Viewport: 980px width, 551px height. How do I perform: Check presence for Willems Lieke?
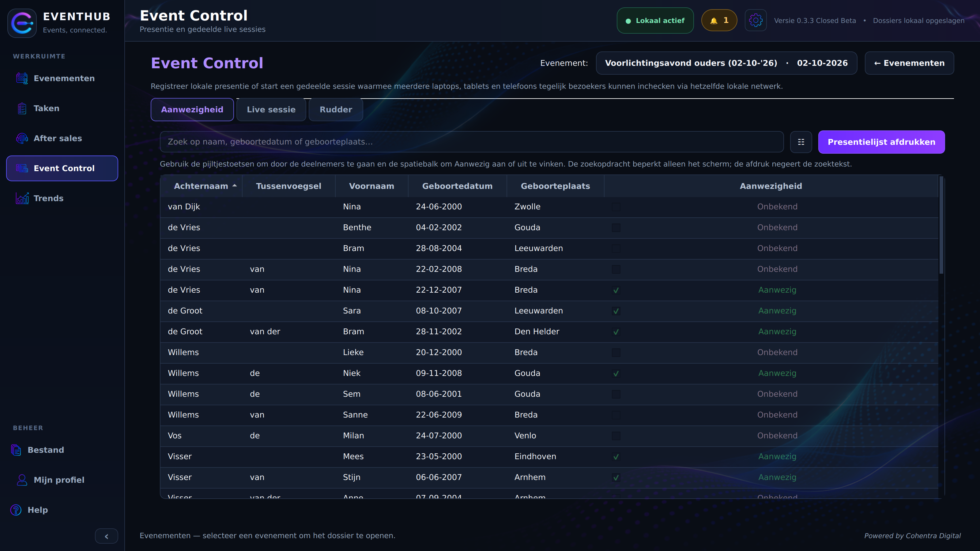click(616, 353)
